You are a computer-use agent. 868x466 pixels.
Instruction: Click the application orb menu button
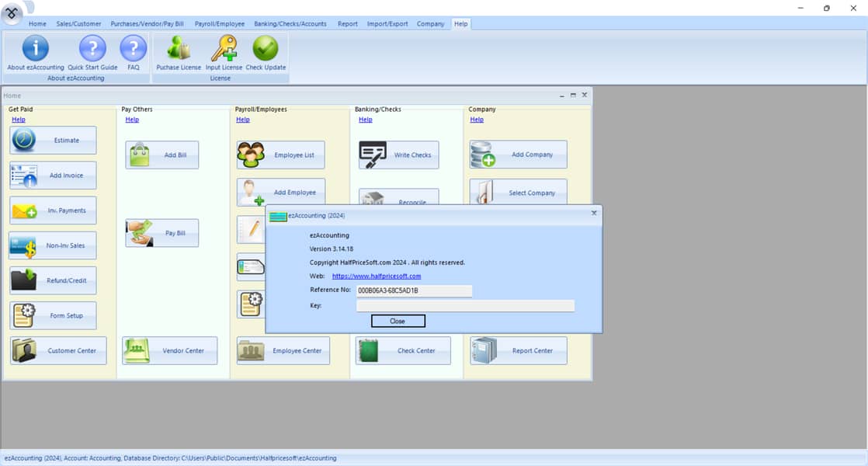[12, 12]
